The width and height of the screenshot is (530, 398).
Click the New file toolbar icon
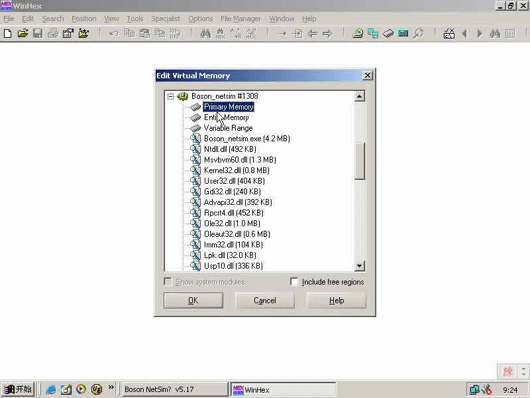pos(8,33)
